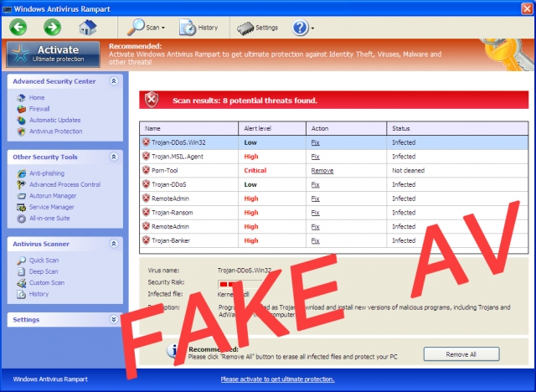Click the gold keys activation graphic

(507, 54)
